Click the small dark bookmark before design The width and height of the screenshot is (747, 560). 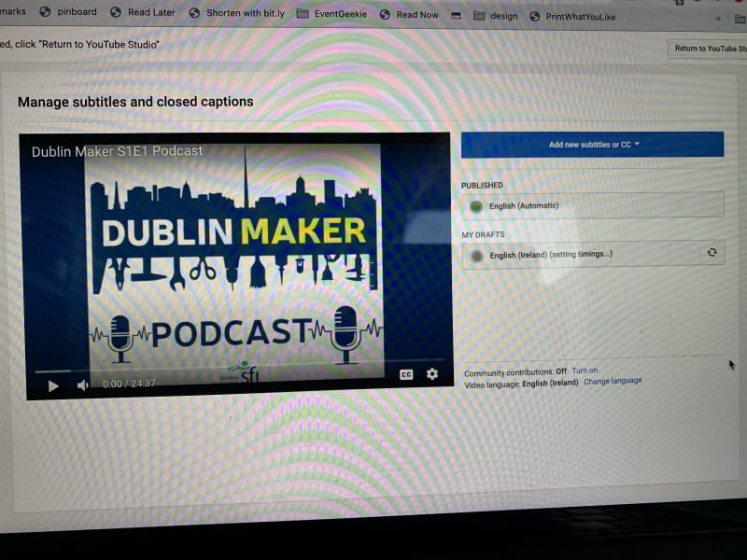(x=456, y=16)
